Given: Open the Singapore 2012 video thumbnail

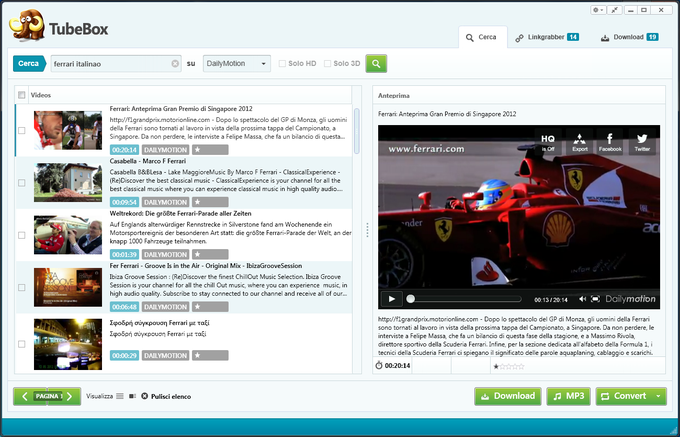Looking at the screenshot, I should pyautogui.click(x=68, y=130).
